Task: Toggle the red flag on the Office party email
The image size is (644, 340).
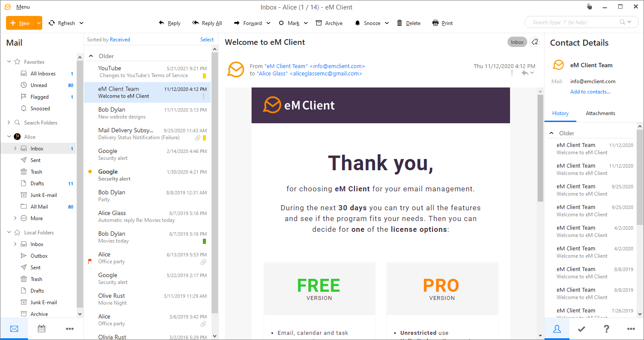Action: click(x=91, y=260)
